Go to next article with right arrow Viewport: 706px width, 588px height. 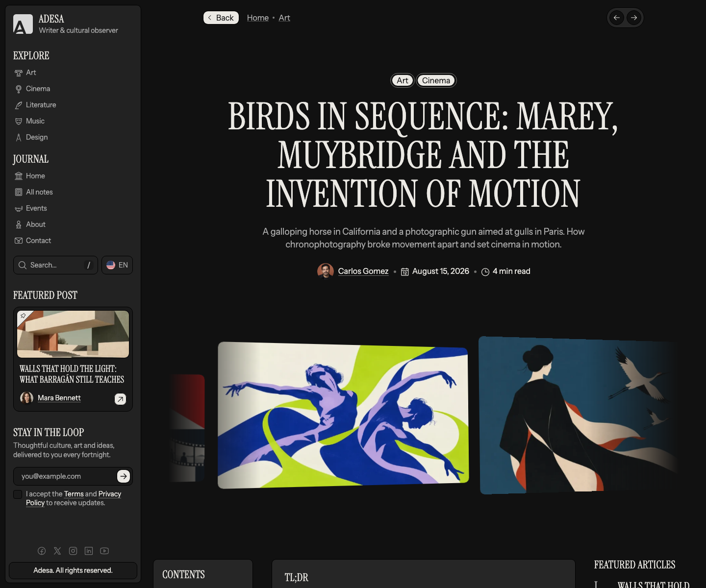(x=634, y=18)
